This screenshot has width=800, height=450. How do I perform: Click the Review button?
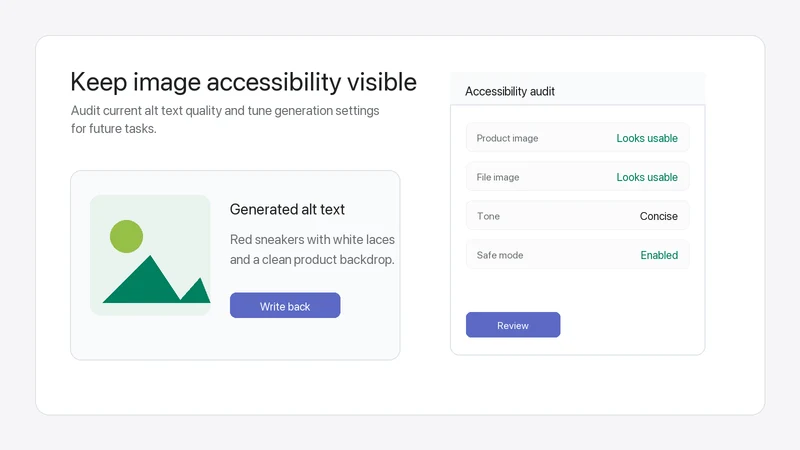click(513, 325)
